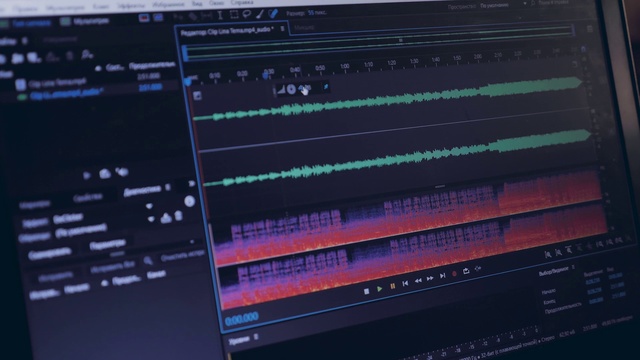Open the Справка menu
This screenshot has height=360, width=640.
pos(242,2)
